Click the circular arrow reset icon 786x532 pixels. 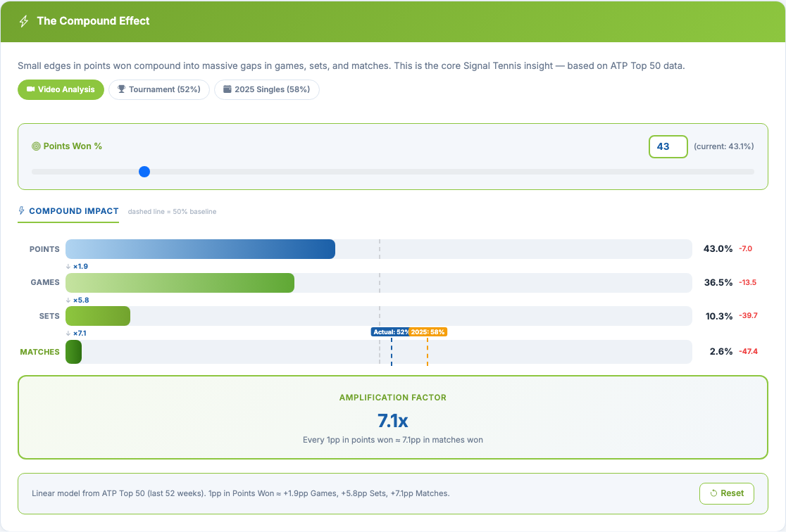pyautogui.click(x=713, y=493)
